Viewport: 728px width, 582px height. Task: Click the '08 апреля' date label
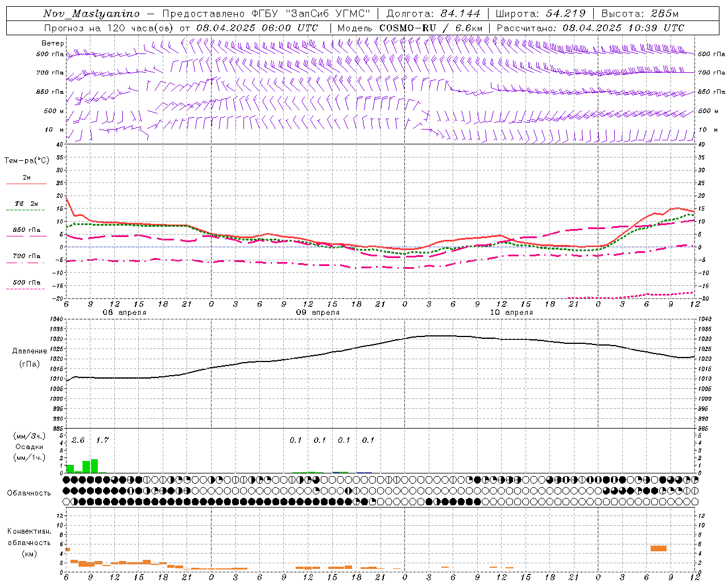[124, 313]
